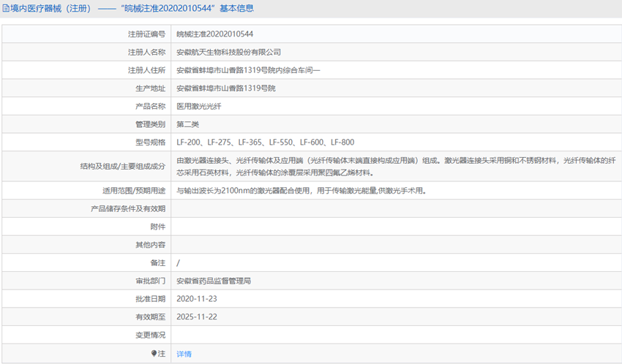Click the 其他内容 label
The image size is (622, 364).
pos(150,245)
